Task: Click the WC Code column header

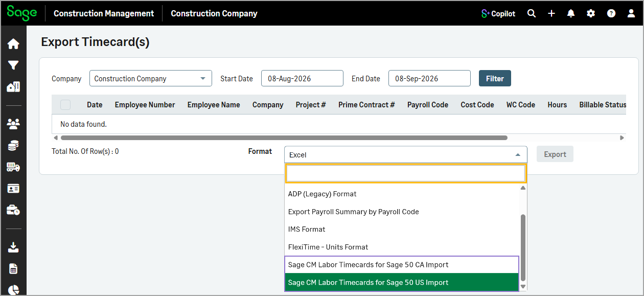Action: [521, 105]
